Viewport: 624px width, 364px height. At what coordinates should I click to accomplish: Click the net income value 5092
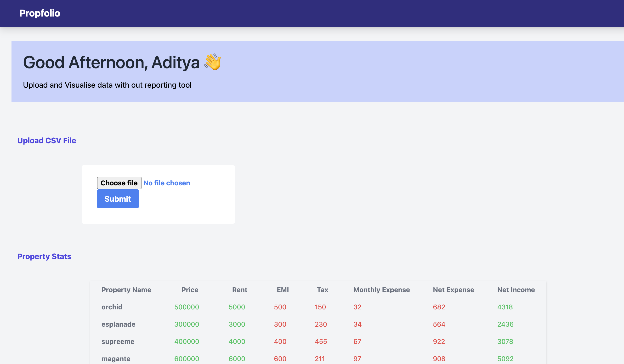click(x=506, y=359)
